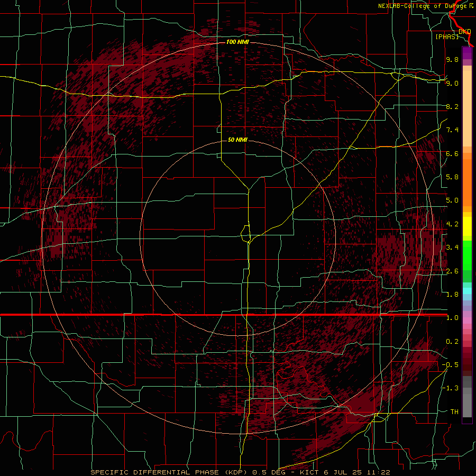Click the 4.2 value on the color scale
Image resolution: width=476 pixels, height=476 pixels.
[x=452, y=224]
